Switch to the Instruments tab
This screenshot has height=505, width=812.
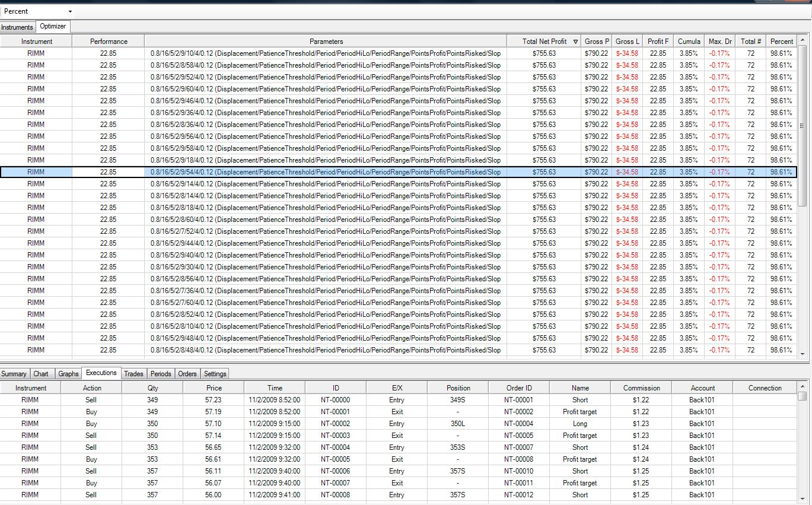tap(17, 27)
